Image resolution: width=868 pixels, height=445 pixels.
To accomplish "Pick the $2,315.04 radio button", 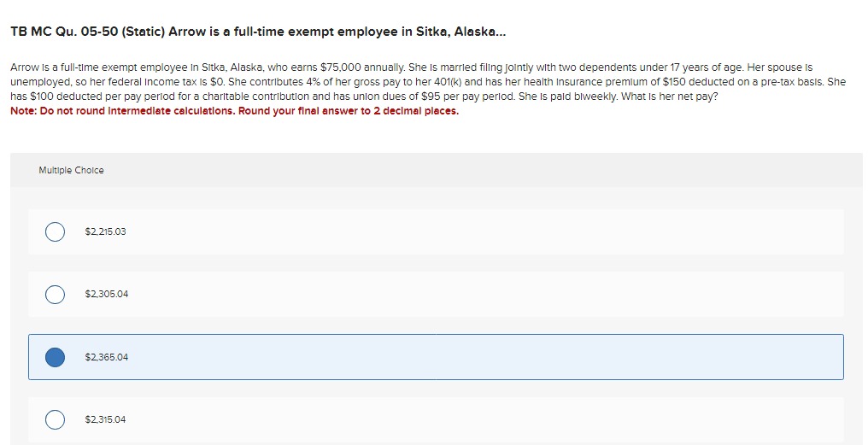I will coord(55,419).
